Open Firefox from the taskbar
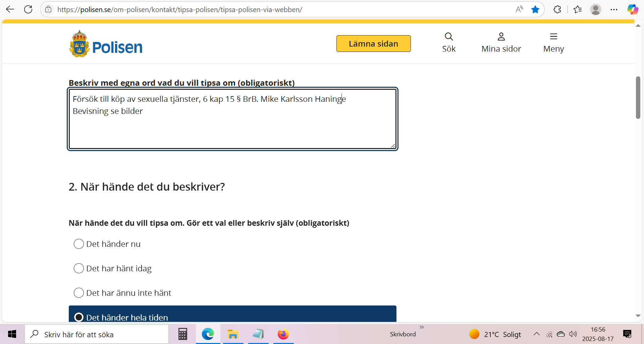 tap(283, 334)
